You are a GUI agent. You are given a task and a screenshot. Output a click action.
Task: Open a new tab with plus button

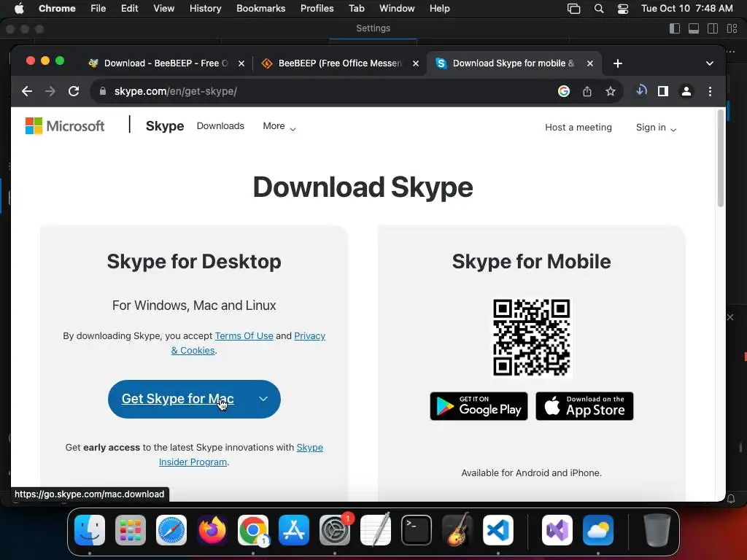tap(617, 63)
